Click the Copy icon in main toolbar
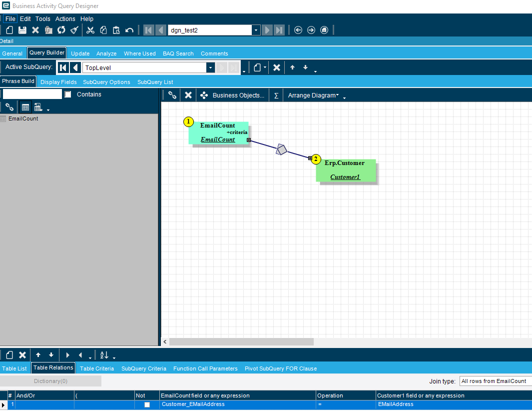The image size is (532, 420). [x=103, y=30]
